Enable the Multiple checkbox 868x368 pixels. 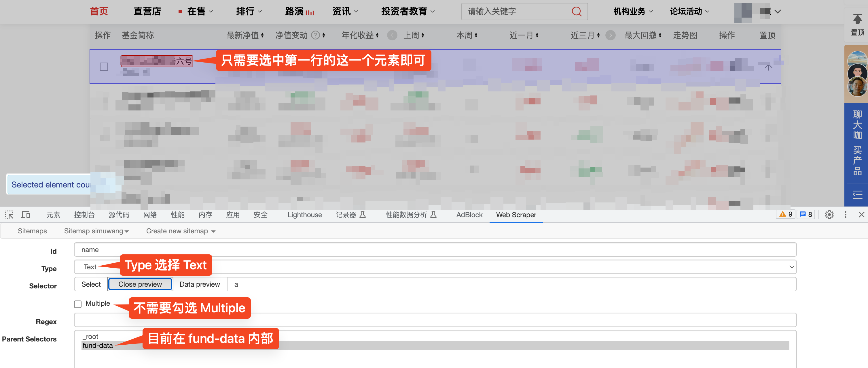point(78,304)
